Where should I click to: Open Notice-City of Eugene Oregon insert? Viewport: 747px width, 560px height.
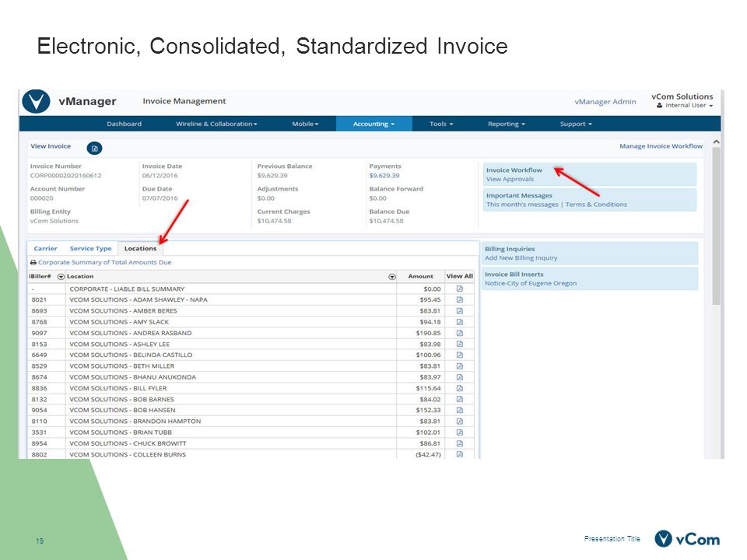530,283
